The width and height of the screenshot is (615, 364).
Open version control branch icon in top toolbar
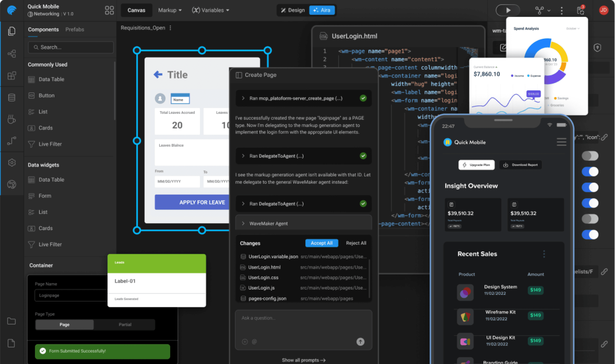[x=540, y=10]
